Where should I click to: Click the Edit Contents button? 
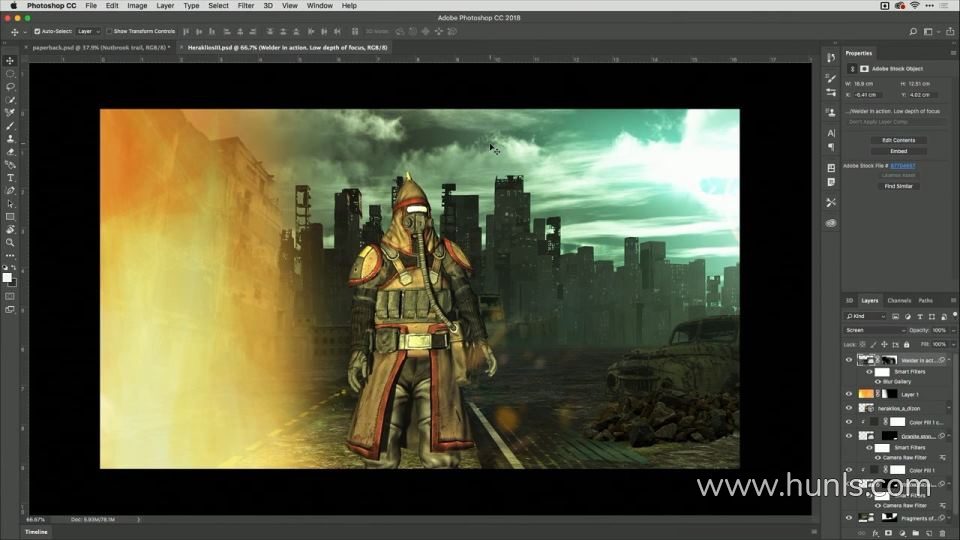coord(898,140)
